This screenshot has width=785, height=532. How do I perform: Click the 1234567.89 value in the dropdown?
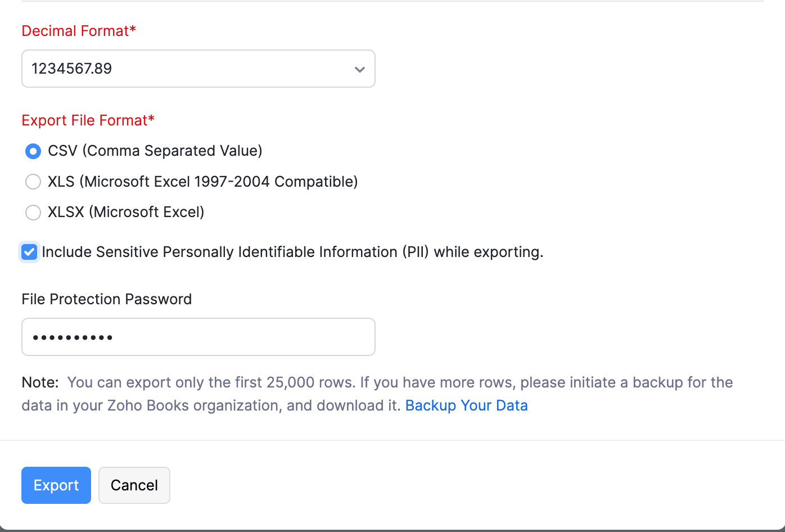pos(72,69)
